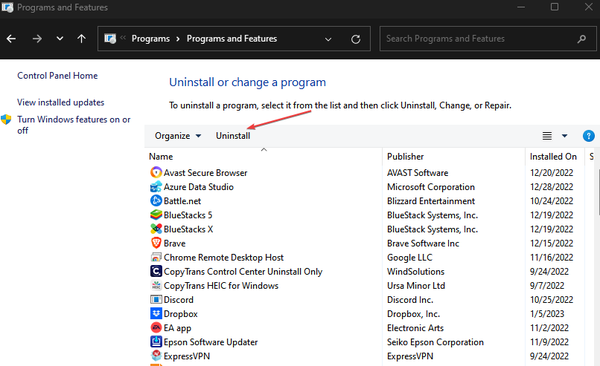Click the BlueStacks X icon
The height and width of the screenshot is (366, 600).
pos(156,229)
